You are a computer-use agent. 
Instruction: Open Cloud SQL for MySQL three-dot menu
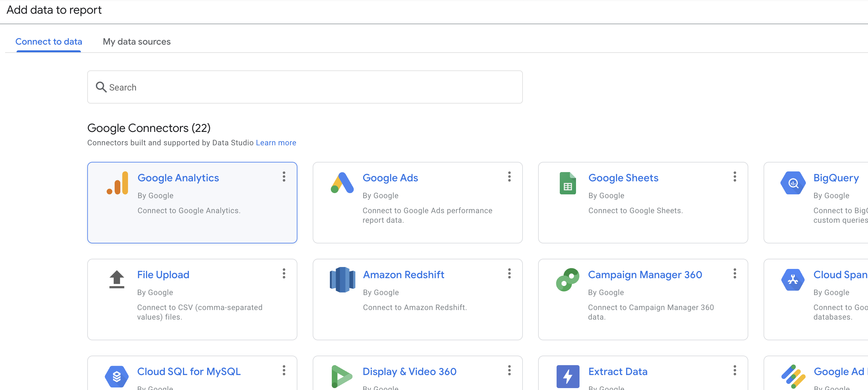pyautogui.click(x=284, y=370)
